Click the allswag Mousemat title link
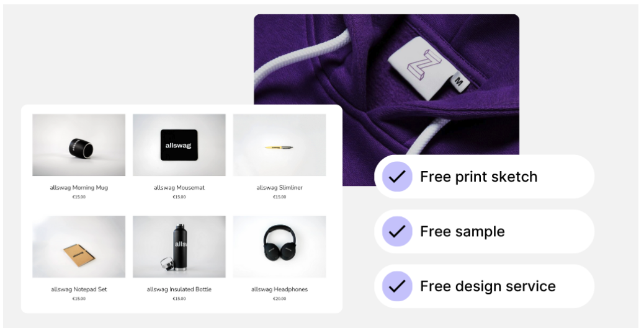The height and width of the screenshot is (331, 644). pos(179,187)
